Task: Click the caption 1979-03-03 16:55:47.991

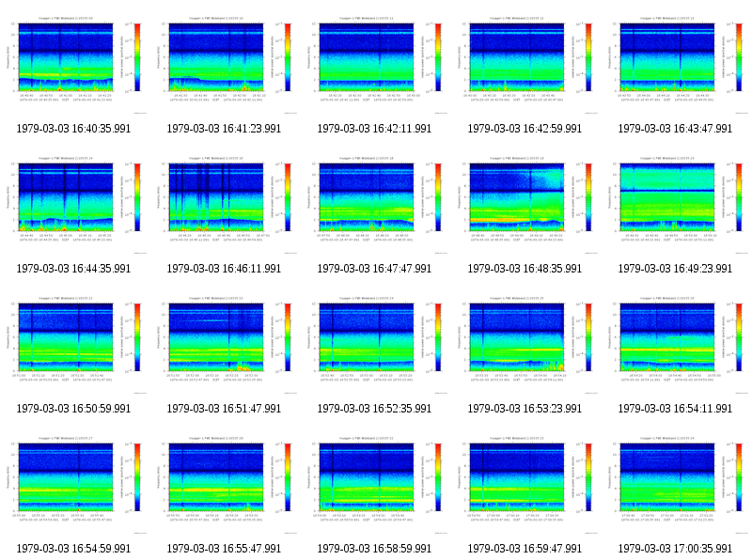Action: pos(224,549)
